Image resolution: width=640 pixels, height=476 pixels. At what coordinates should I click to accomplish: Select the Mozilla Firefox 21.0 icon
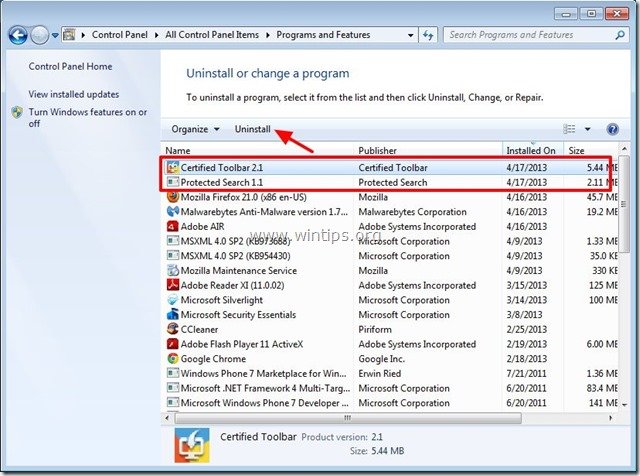click(173, 197)
